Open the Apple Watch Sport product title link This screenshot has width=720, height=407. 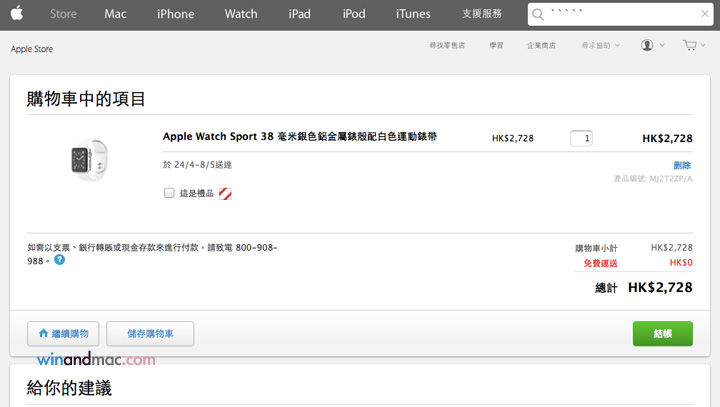click(x=299, y=137)
